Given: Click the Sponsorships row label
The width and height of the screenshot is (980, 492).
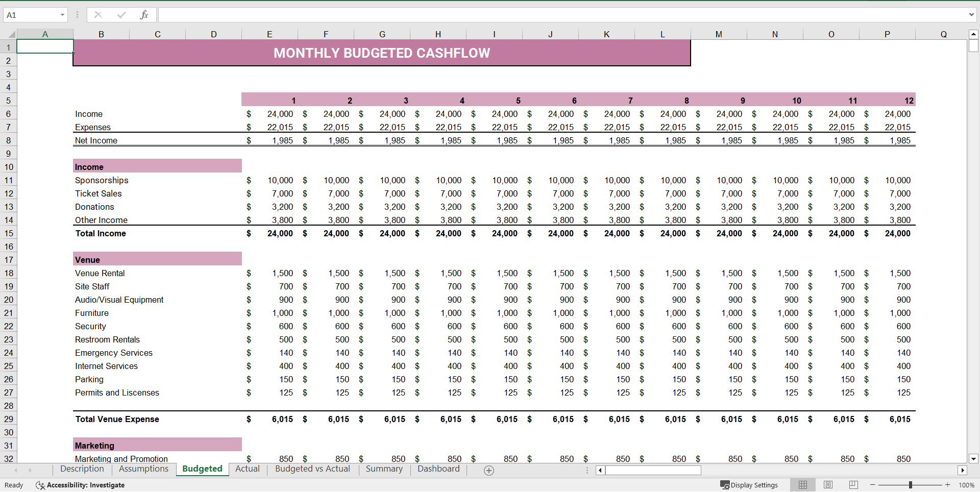Looking at the screenshot, I should [x=102, y=180].
